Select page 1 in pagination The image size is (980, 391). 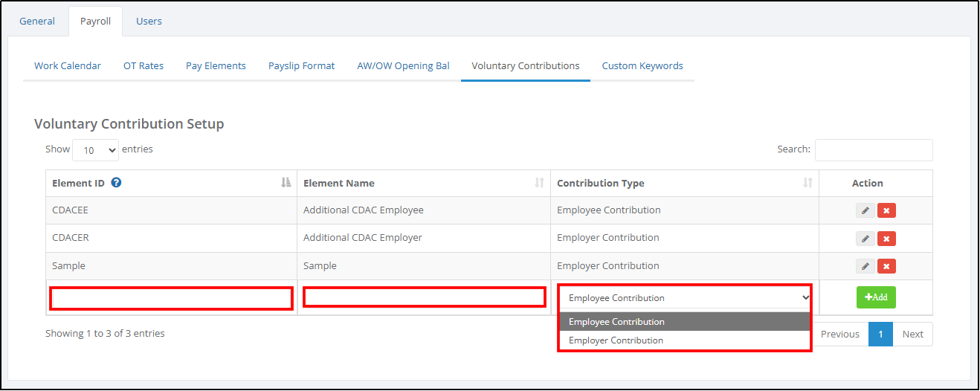point(880,335)
